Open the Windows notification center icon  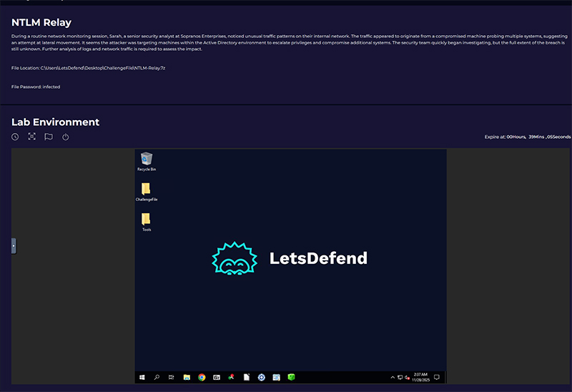tap(436, 377)
